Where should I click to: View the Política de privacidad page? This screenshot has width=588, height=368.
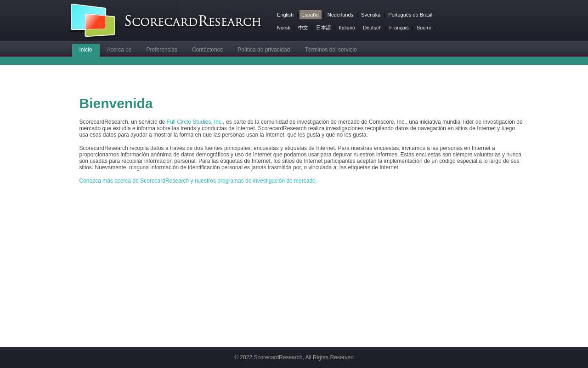(x=264, y=50)
